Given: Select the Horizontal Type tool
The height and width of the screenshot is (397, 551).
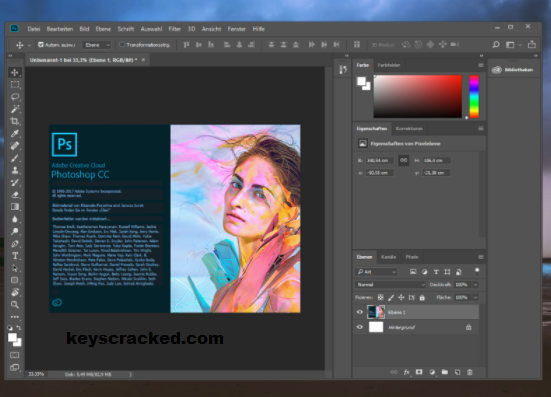Looking at the screenshot, I should (15, 256).
